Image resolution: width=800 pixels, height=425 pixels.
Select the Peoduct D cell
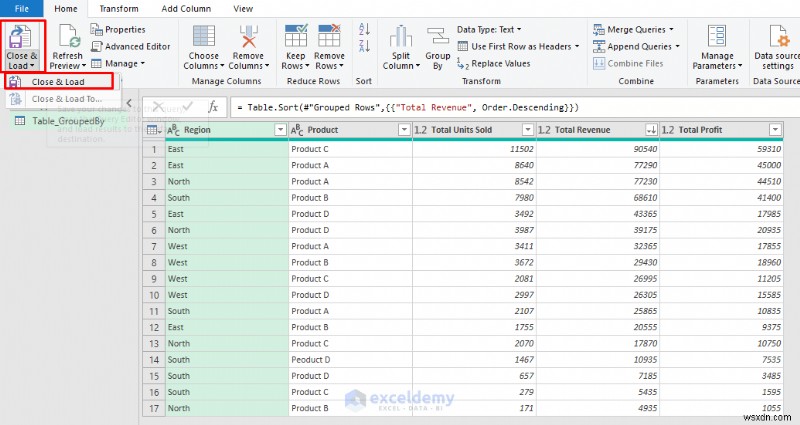coord(350,360)
